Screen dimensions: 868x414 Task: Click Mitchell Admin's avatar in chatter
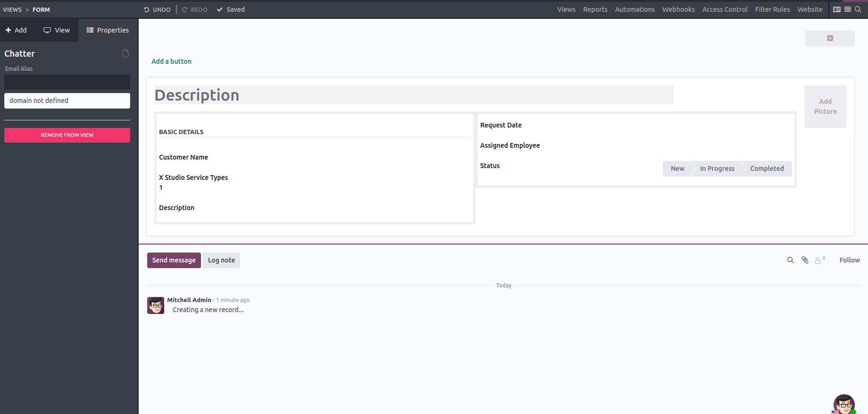pos(156,305)
